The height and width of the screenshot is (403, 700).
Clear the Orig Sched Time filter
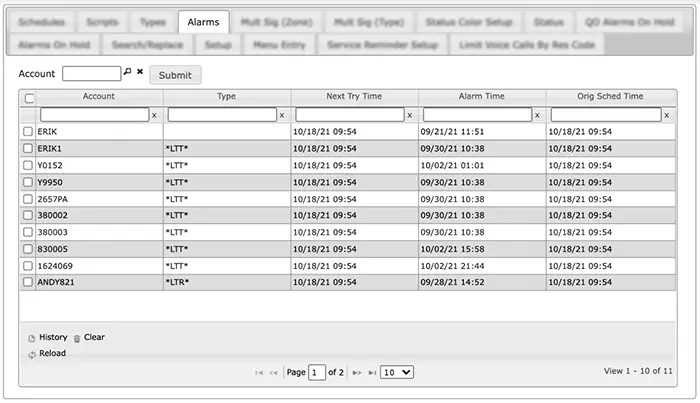click(x=667, y=116)
